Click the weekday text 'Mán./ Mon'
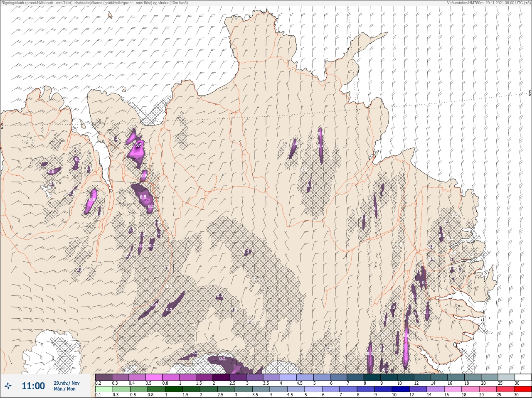Viewport: 532px width, 398px height. [64, 389]
